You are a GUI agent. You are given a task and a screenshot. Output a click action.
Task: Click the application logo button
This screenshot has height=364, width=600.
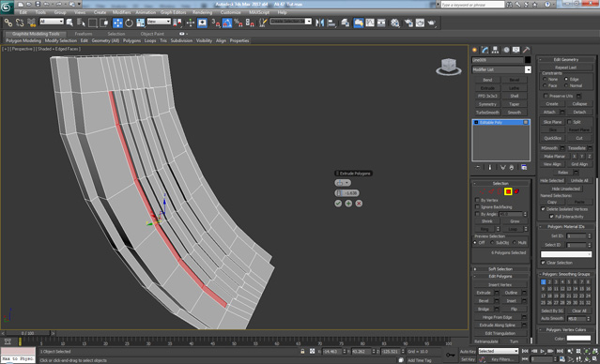pyautogui.click(x=7, y=7)
